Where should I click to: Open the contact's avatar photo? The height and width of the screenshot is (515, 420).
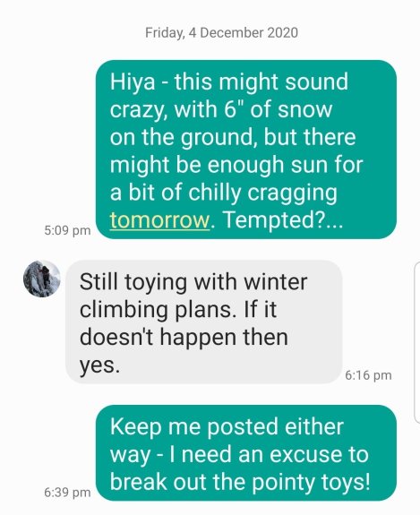[42, 279]
